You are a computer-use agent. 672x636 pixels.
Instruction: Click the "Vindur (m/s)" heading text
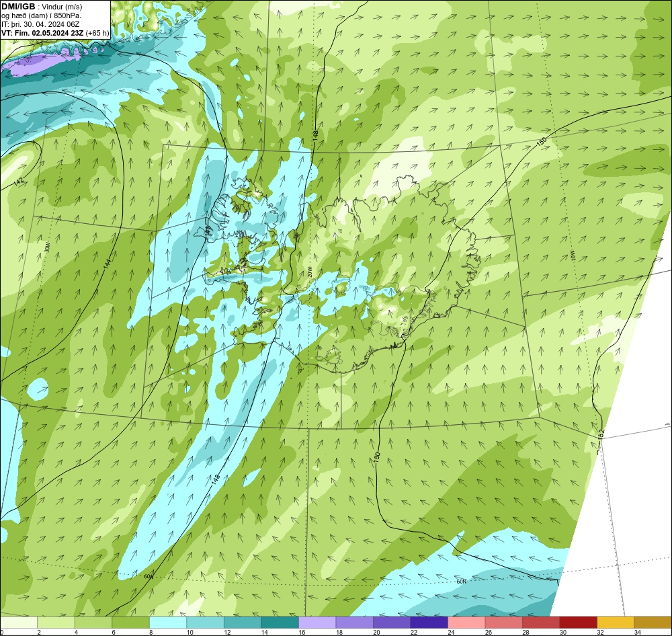coord(62,7)
